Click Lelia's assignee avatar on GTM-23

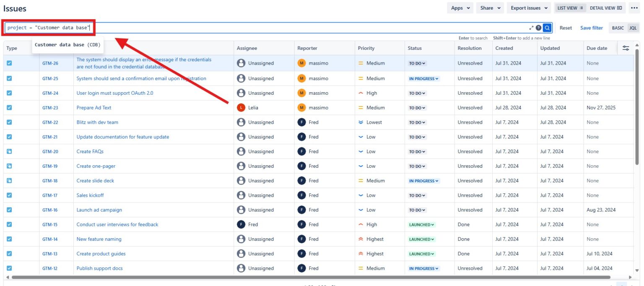pos(240,107)
